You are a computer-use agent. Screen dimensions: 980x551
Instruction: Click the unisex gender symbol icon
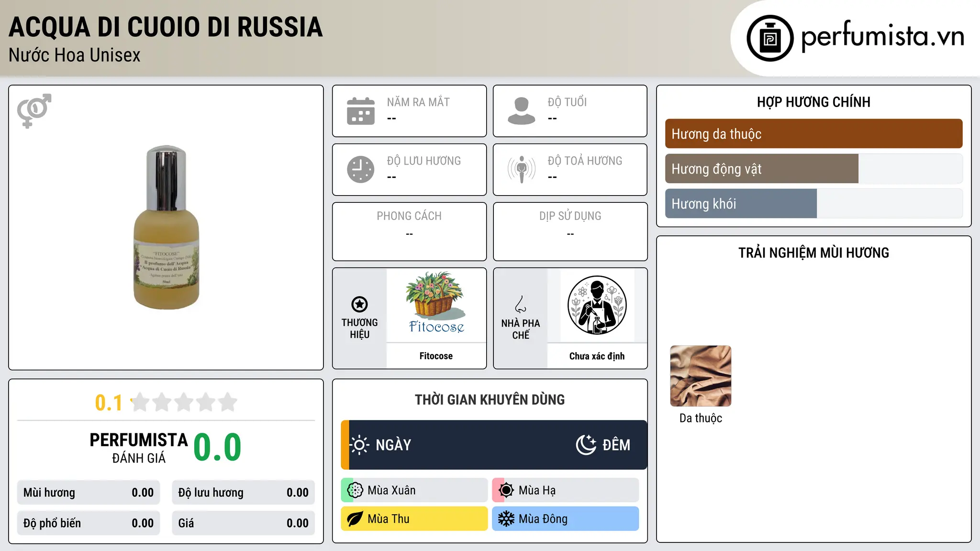click(x=34, y=110)
